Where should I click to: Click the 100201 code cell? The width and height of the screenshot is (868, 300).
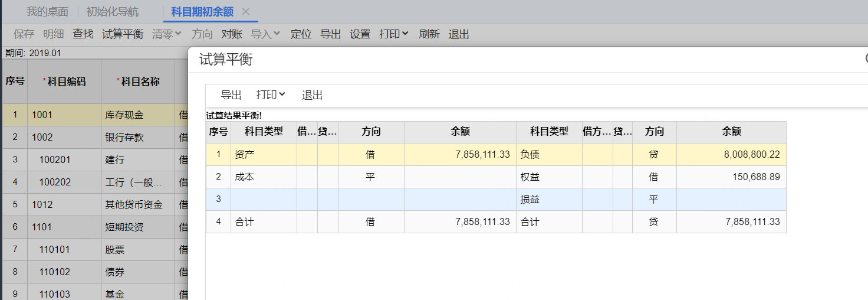[64, 160]
